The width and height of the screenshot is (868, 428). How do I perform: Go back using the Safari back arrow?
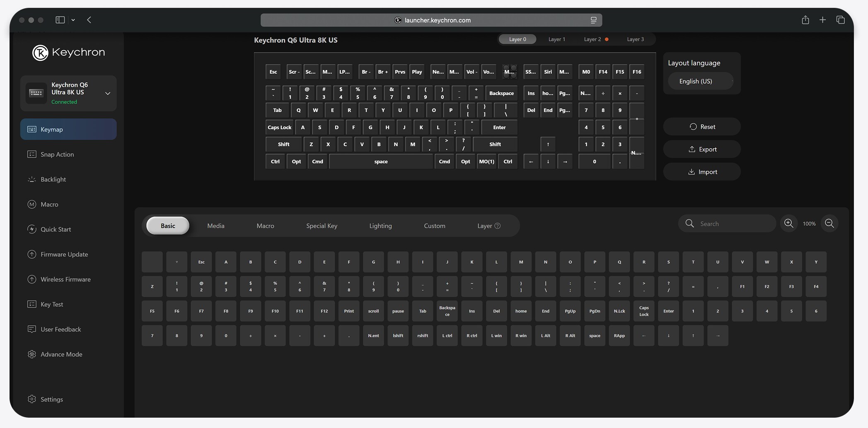[89, 20]
